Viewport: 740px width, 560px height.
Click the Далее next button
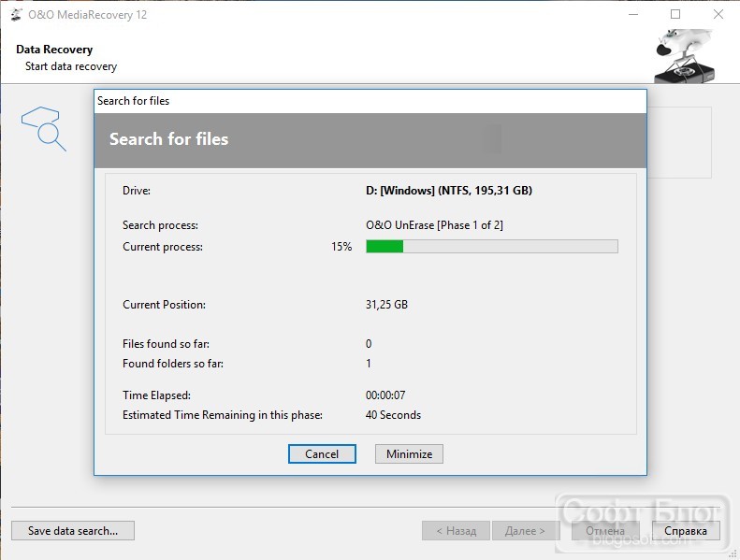click(x=525, y=531)
